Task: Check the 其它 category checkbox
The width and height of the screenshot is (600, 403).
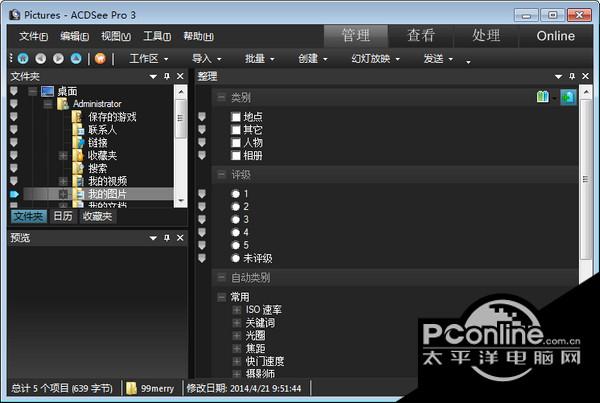Action: [236, 130]
